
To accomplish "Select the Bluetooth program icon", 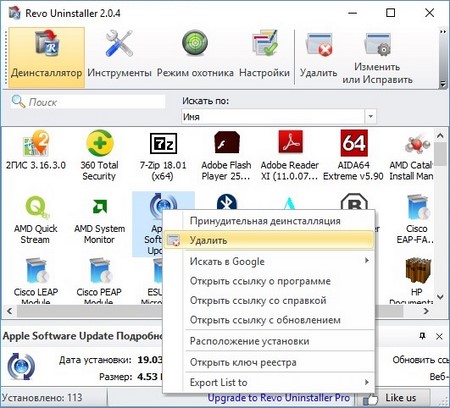I will point(227,201).
